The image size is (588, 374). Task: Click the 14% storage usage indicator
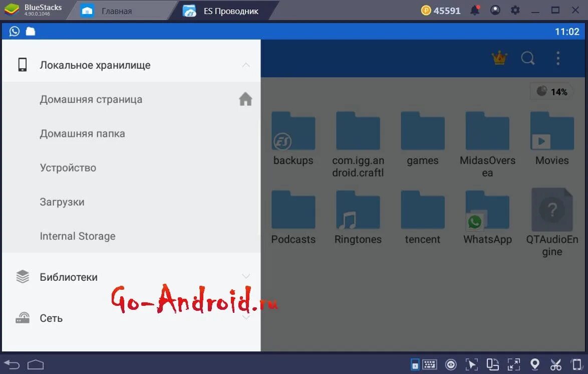coord(551,92)
